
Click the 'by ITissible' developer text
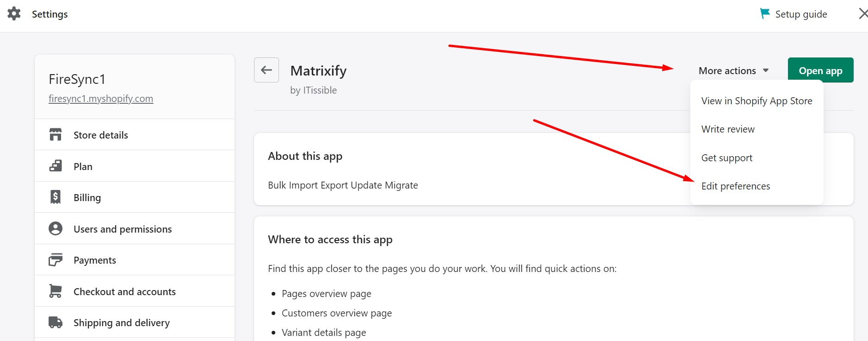point(313,90)
